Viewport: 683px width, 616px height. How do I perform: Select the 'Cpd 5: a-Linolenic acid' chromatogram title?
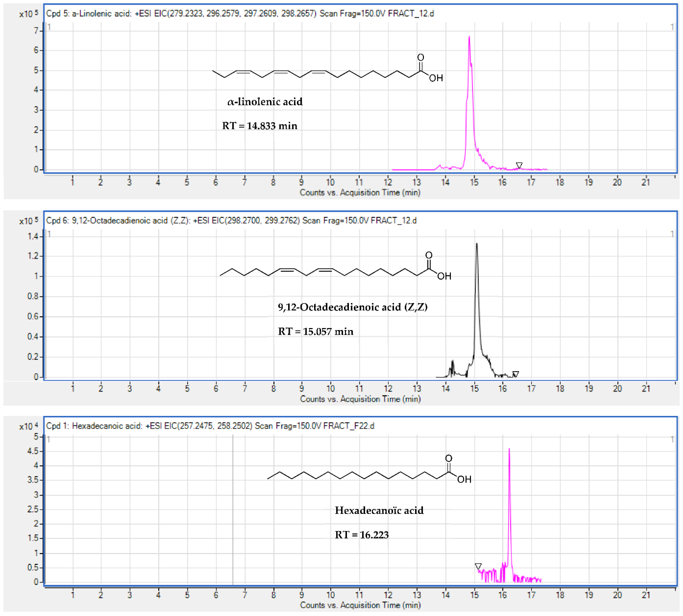click(x=240, y=13)
